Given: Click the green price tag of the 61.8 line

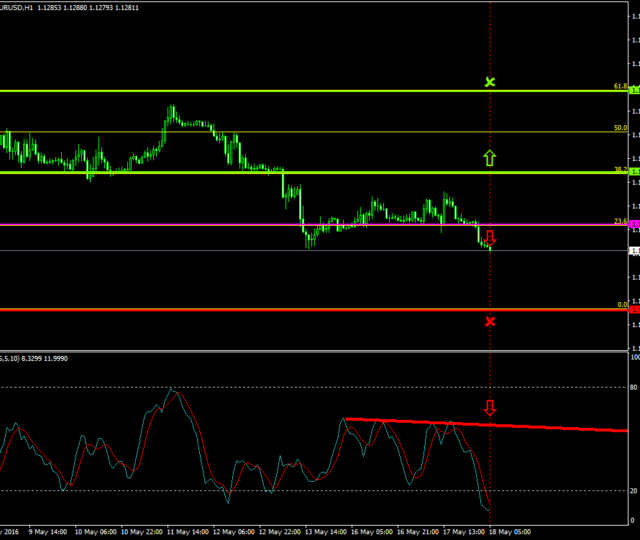Looking at the screenshot, I should coord(634,91).
